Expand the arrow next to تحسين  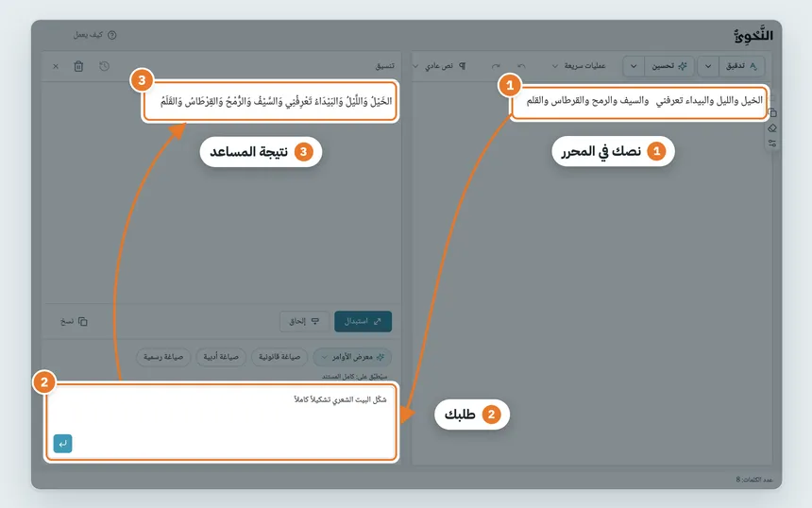click(x=634, y=66)
